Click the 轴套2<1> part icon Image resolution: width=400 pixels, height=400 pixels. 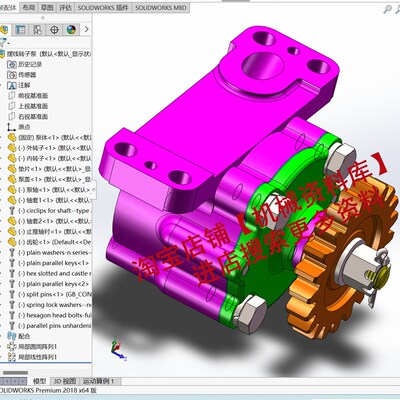(12, 221)
